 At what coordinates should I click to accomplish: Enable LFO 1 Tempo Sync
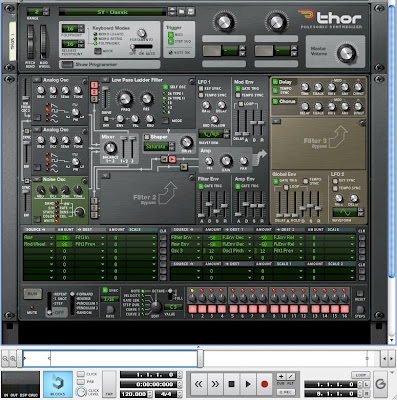pyautogui.click(x=201, y=95)
